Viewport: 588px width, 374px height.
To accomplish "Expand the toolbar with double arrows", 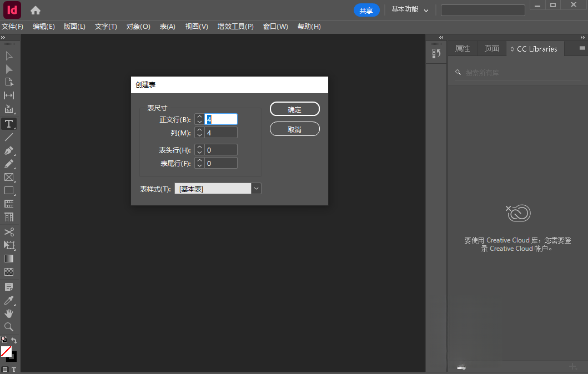I will tap(3, 38).
